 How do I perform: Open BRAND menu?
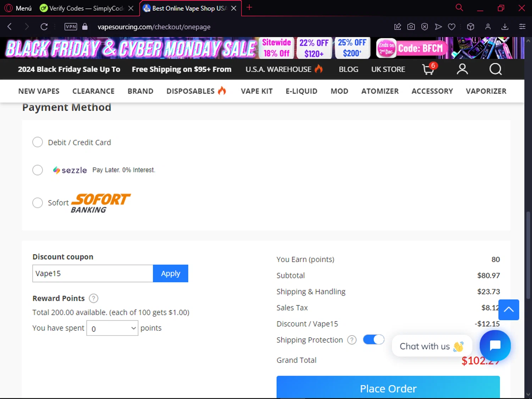click(x=140, y=91)
